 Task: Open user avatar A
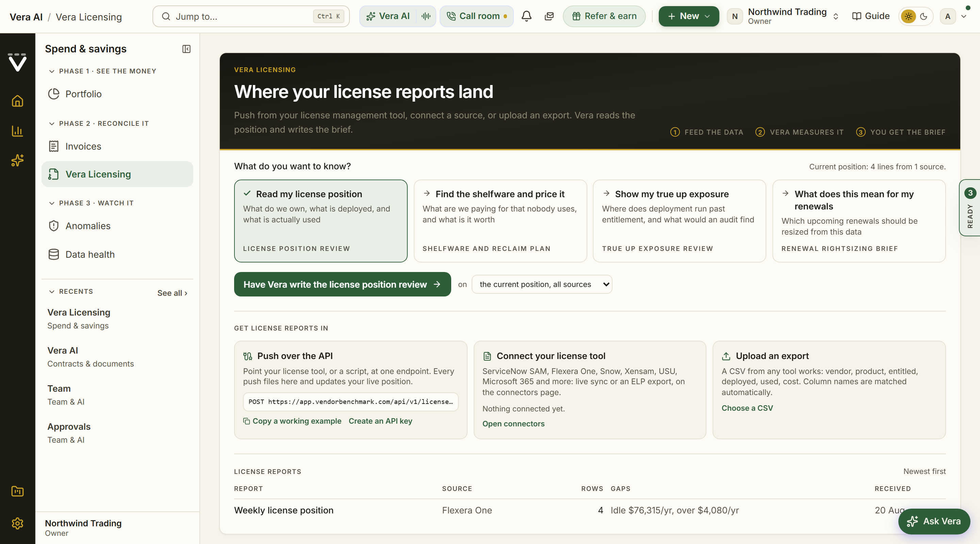[948, 16]
